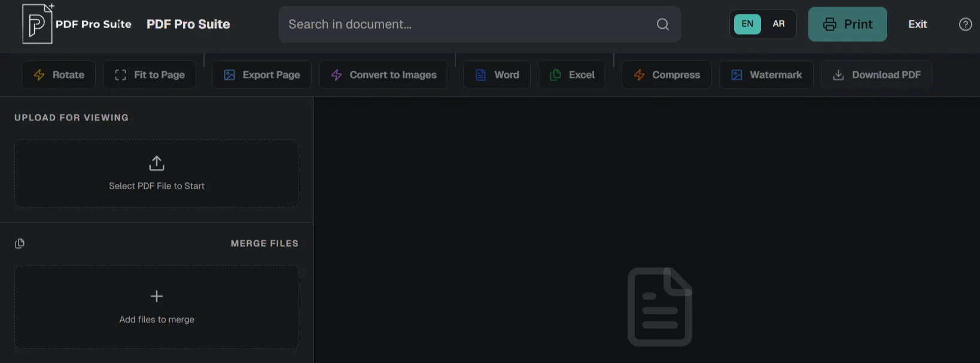Click the Exit button

pyautogui.click(x=918, y=24)
